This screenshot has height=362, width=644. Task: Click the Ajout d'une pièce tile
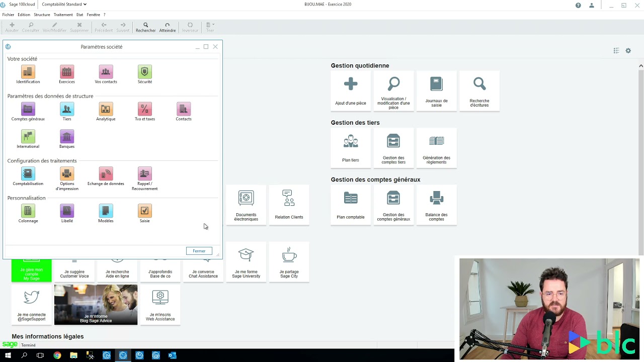click(x=351, y=90)
